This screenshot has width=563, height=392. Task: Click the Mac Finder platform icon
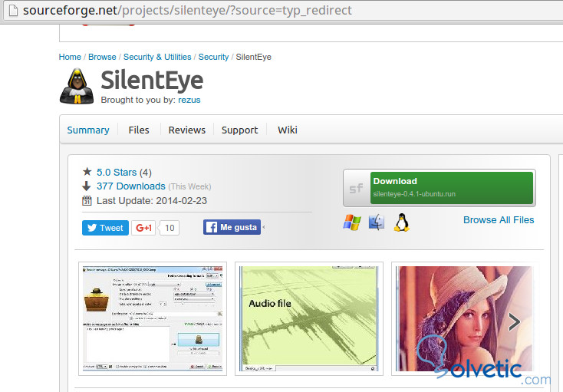[377, 222]
